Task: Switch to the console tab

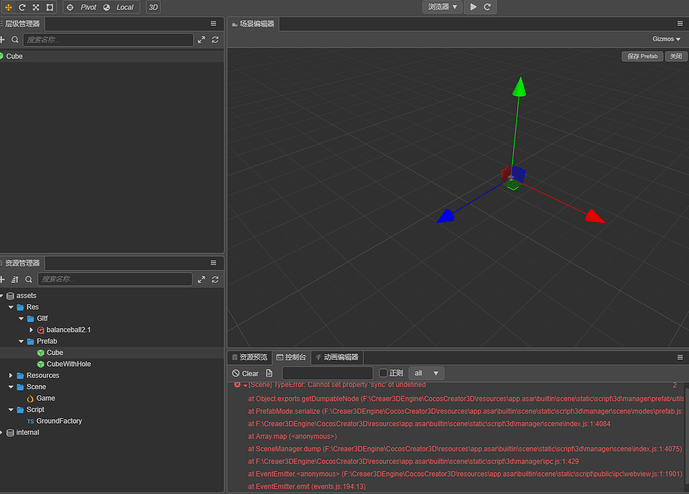Action: (291, 357)
